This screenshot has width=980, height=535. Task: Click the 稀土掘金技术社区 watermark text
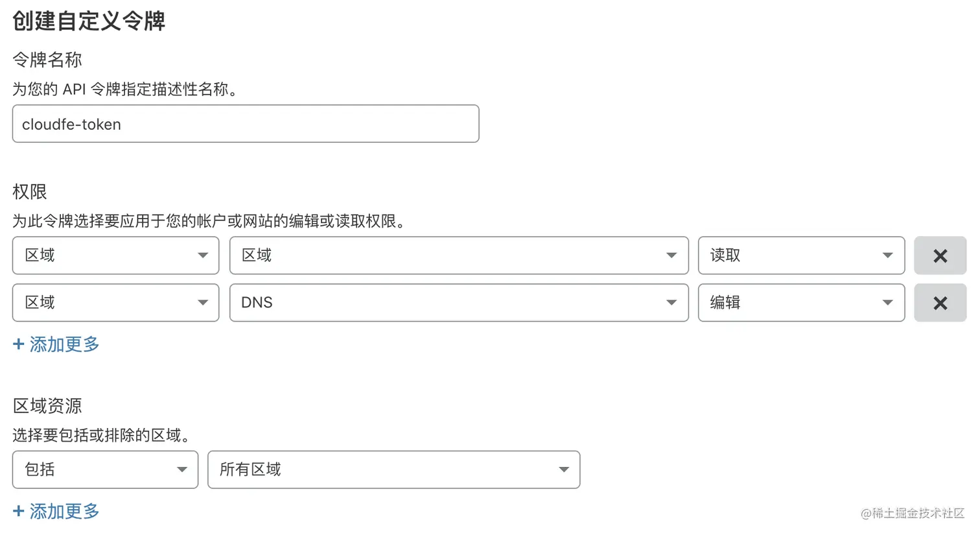[x=918, y=514]
